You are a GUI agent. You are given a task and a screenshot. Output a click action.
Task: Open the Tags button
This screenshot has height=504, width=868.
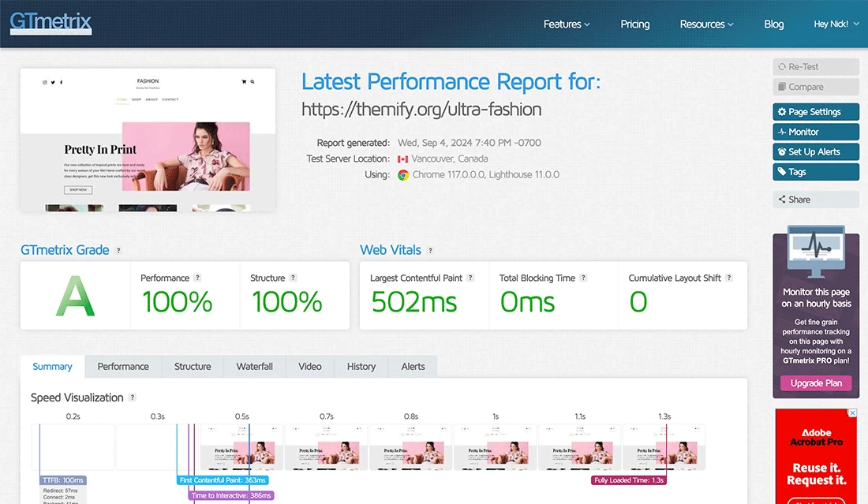[816, 171]
